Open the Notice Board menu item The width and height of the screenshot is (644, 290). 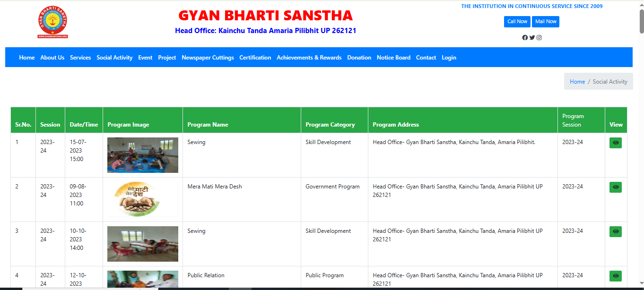tap(393, 58)
